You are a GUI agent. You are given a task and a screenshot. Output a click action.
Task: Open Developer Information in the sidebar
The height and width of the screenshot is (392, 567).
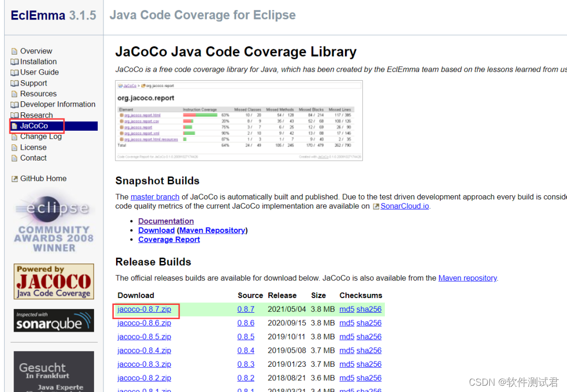click(x=58, y=104)
